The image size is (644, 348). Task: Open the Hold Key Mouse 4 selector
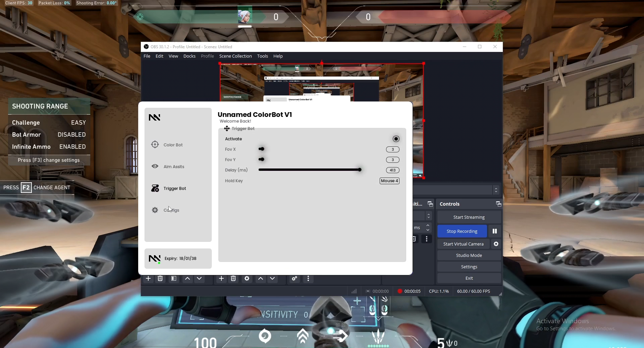(389, 181)
